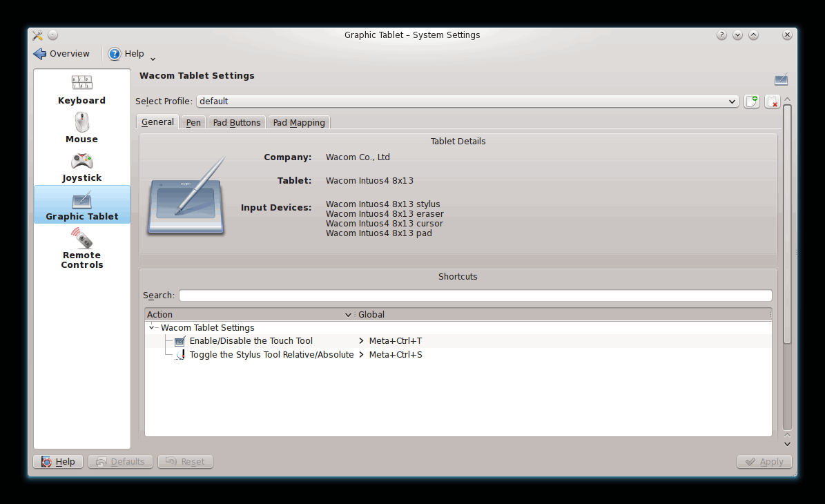The width and height of the screenshot is (825, 504).
Task: Click the Touch Tool action icon
Action: pyautogui.click(x=180, y=341)
